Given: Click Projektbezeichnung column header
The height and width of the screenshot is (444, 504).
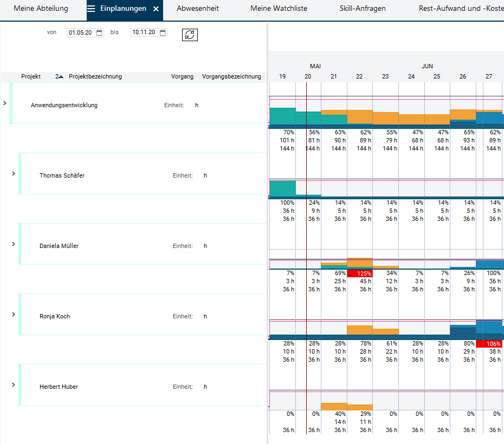Looking at the screenshot, I should 95,77.
